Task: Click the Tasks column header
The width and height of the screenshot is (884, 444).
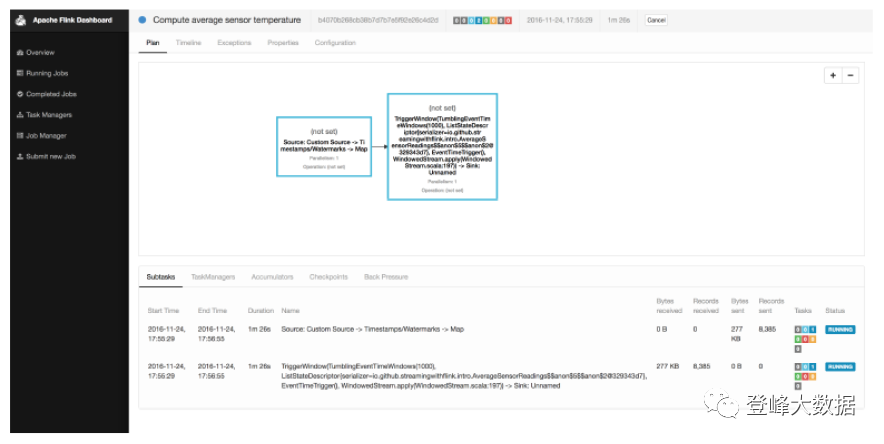Action: tap(803, 310)
